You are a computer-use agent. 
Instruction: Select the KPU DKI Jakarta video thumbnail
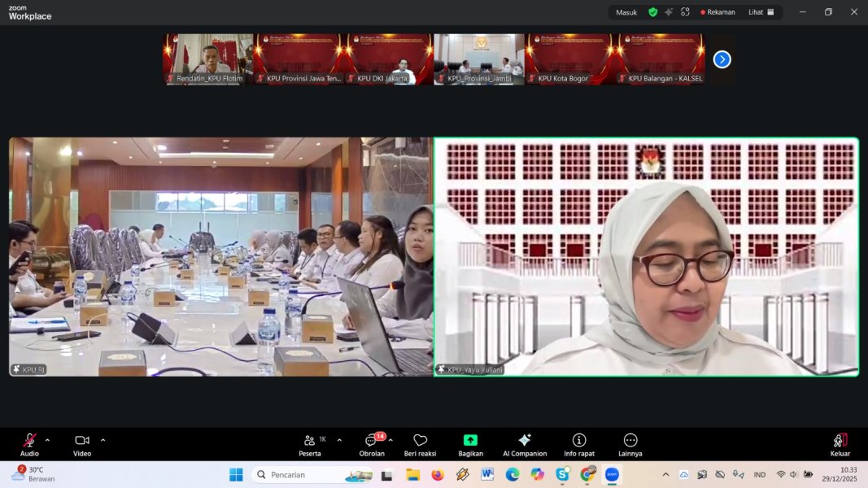(x=390, y=59)
